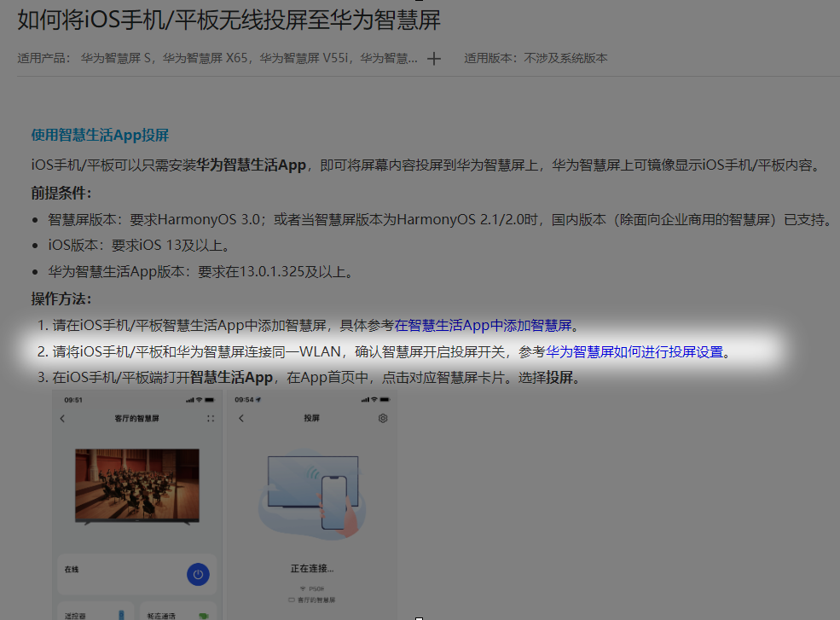840x620 pixels.
Task: Click the 09:54 phone status bar time
Action: (x=244, y=400)
